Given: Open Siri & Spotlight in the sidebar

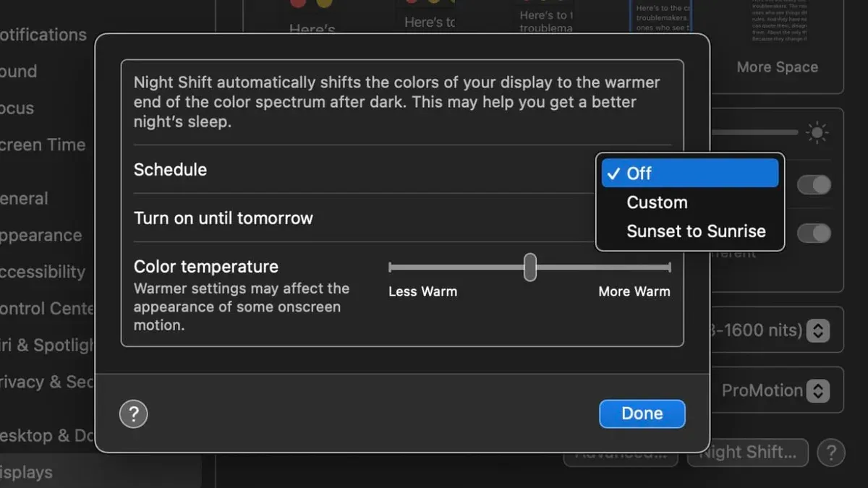Looking at the screenshot, I should (x=47, y=346).
